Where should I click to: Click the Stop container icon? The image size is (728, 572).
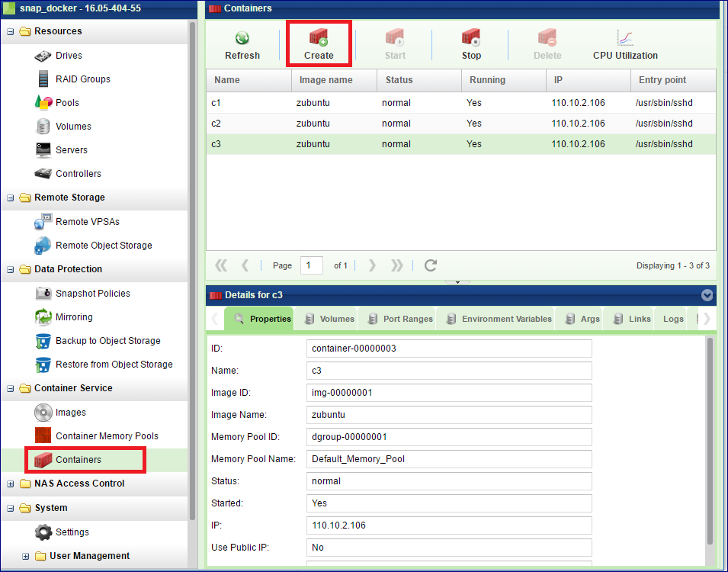pyautogui.click(x=471, y=37)
